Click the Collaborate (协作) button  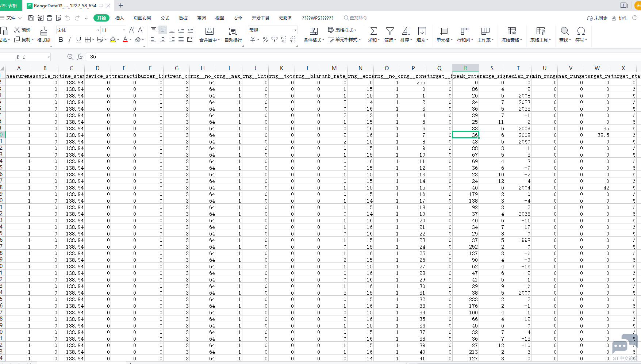coord(619,18)
